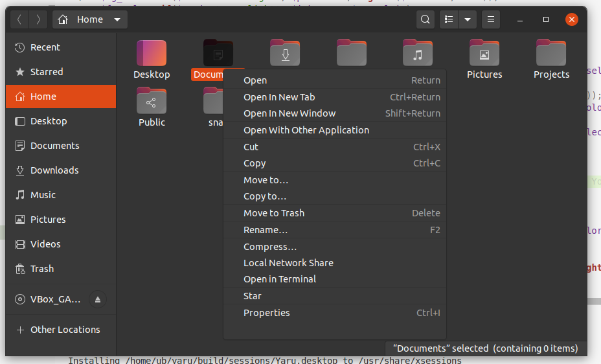Open Other Locations in the sidebar

coord(61,330)
